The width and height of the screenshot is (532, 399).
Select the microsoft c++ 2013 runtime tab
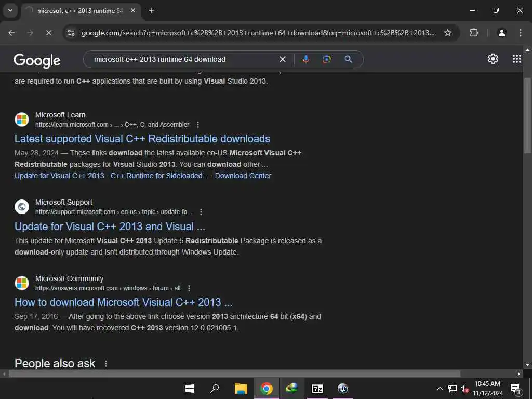79,11
